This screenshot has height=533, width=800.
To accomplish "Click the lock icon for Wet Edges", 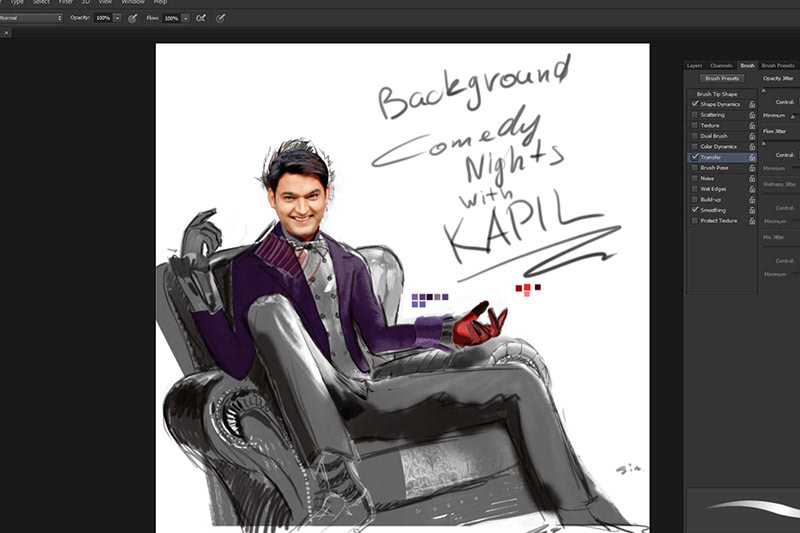I will click(752, 189).
